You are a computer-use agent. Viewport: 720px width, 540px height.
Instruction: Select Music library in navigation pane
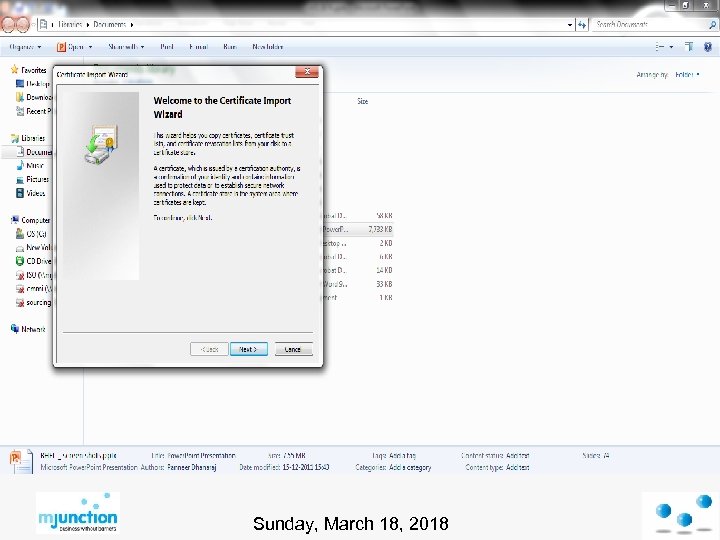tap(35, 166)
